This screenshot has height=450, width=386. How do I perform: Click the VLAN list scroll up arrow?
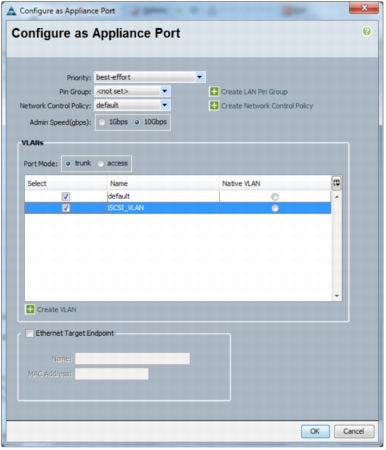pos(337,197)
